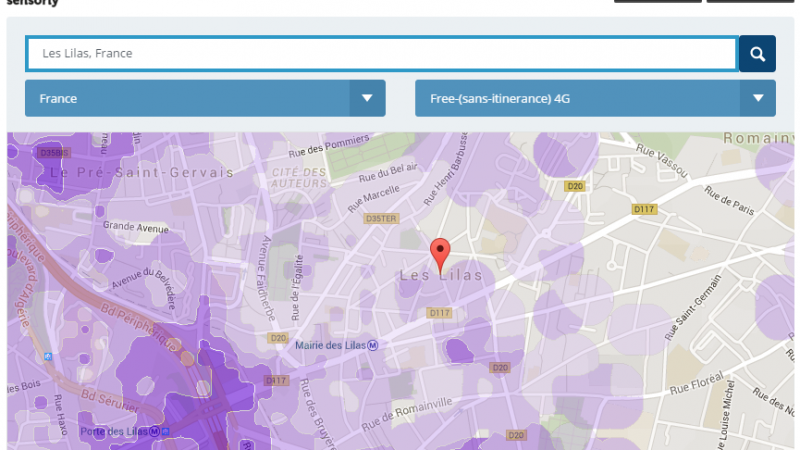Screen dimensions: 800x450
Task: Click the Mairie des Lilas metro icon
Action: [x=373, y=346]
